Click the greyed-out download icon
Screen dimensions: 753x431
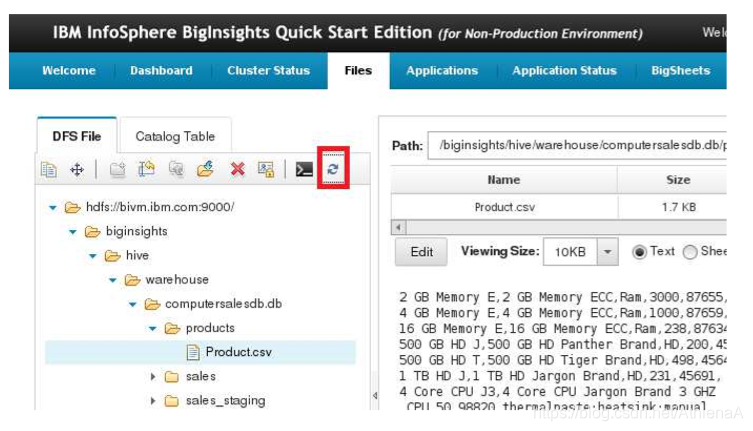pos(176,169)
